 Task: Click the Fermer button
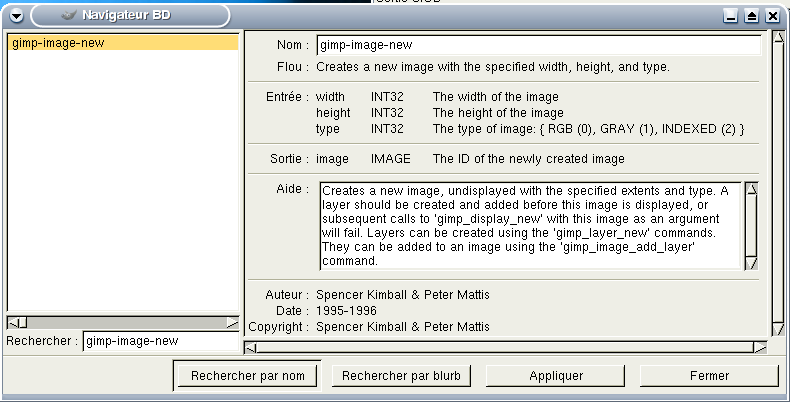[x=709, y=376]
